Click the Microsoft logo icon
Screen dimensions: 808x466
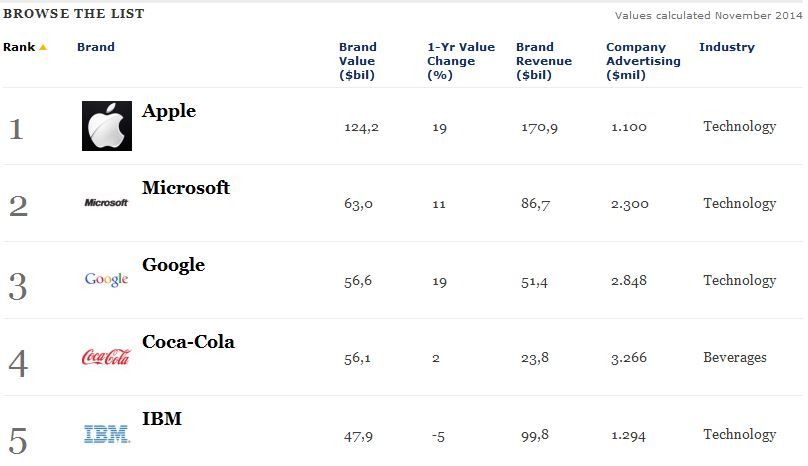tap(106, 203)
